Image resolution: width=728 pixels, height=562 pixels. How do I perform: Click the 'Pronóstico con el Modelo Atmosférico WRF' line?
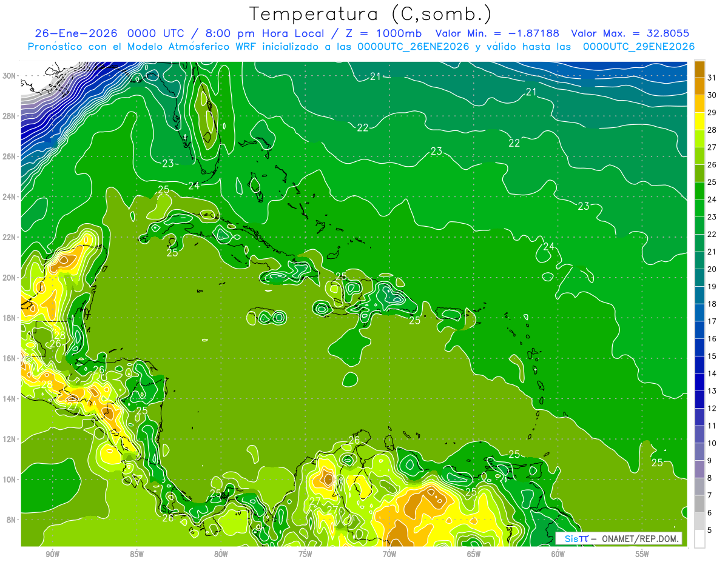[x=361, y=47]
